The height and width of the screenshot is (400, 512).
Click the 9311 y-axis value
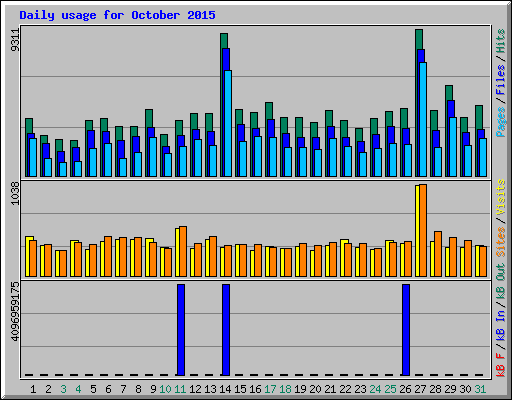coord(15,40)
